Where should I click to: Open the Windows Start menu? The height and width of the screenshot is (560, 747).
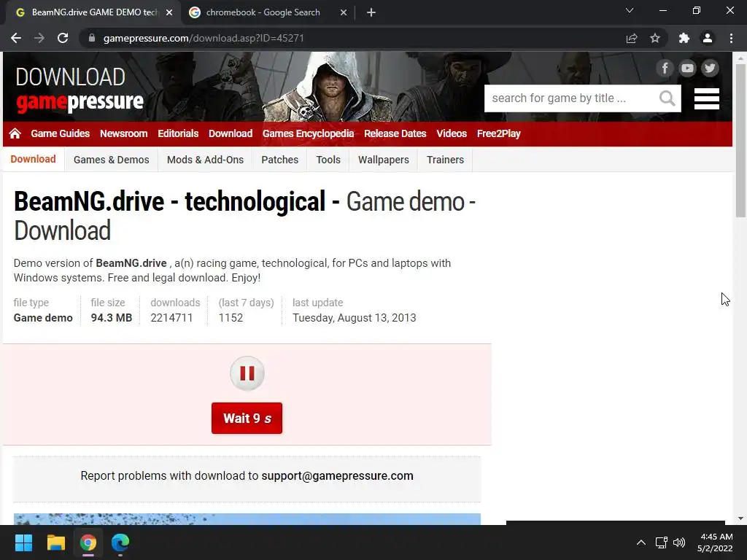(x=23, y=542)
